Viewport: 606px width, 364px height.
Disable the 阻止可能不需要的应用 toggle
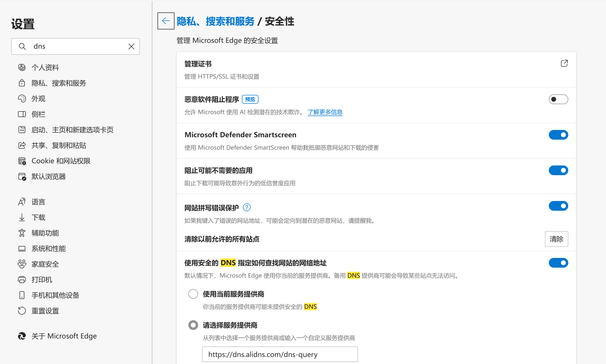[558, 171]
